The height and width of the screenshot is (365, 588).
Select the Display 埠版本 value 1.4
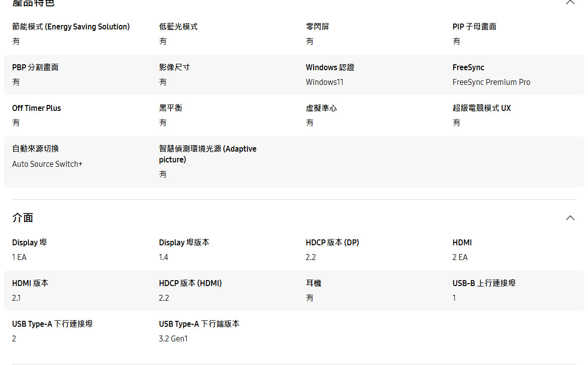coord(163,257)
